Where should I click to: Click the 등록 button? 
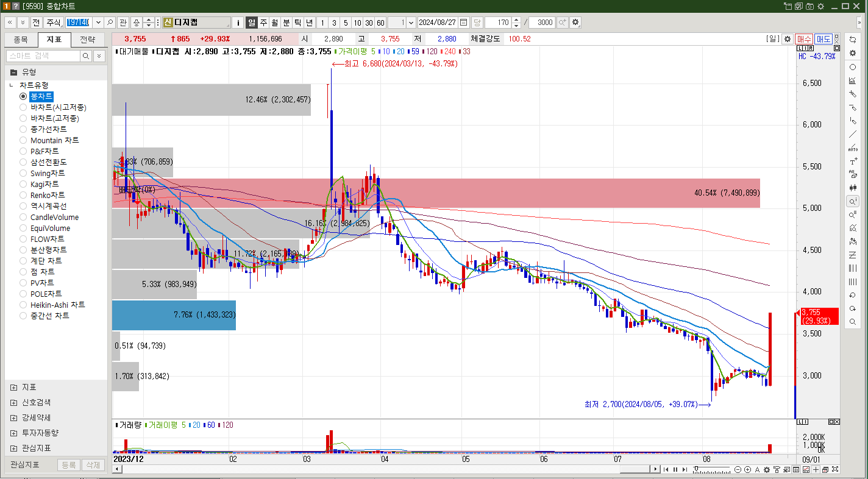pyautogui.click(x=68, y=465)
